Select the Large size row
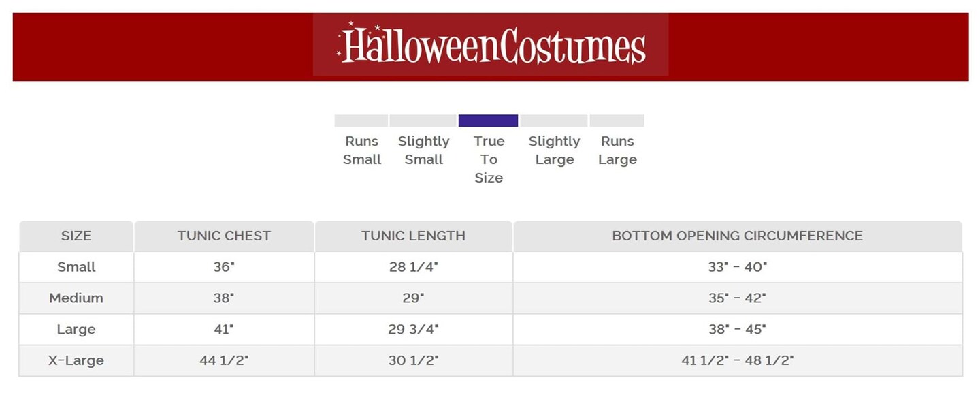The height and width of the screenshot is (395, 980). 76,330
